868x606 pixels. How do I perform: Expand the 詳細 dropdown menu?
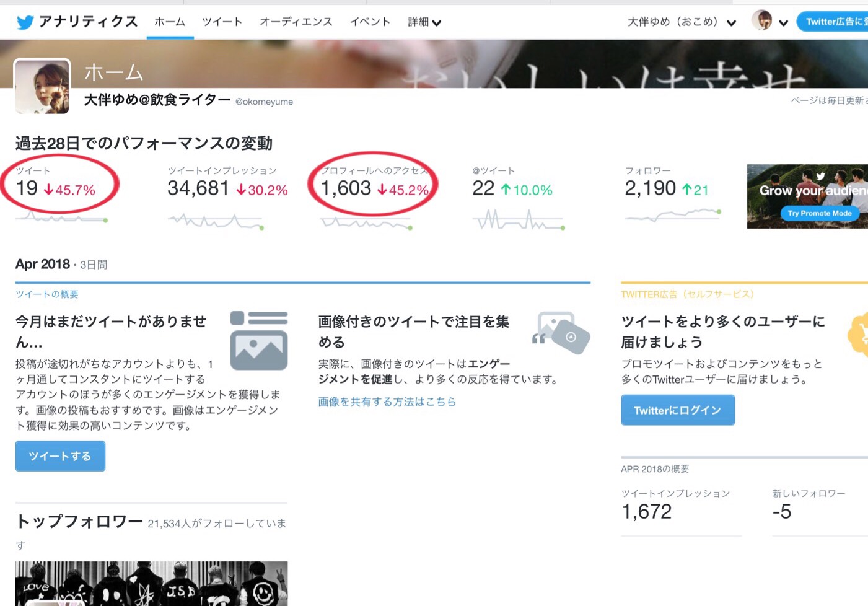(x=424, y=22)
